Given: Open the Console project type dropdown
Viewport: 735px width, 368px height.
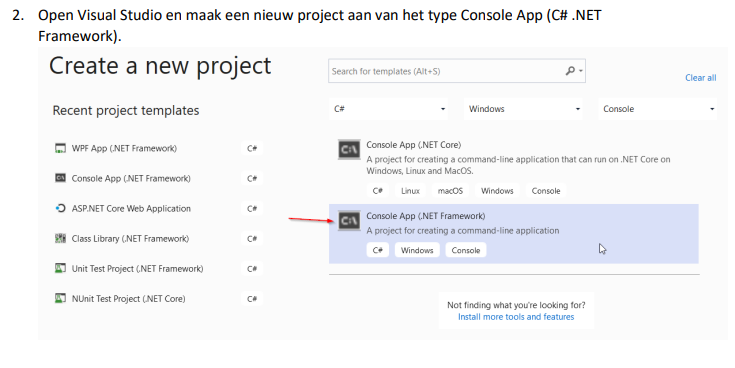Looking at the screenshot, I should [x=657, y=109].
